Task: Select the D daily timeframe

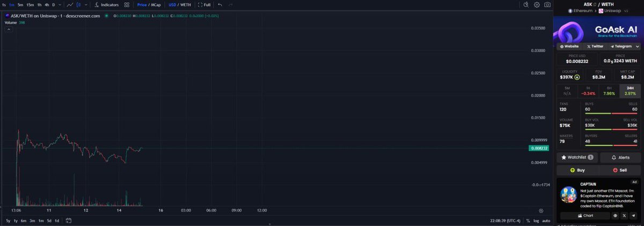Action: 53,5
